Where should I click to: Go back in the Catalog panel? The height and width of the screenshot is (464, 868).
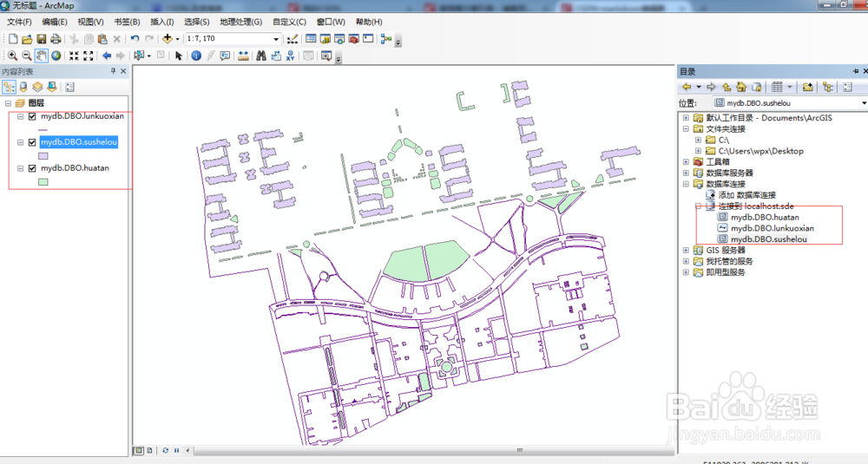click(x=687, y=87)
